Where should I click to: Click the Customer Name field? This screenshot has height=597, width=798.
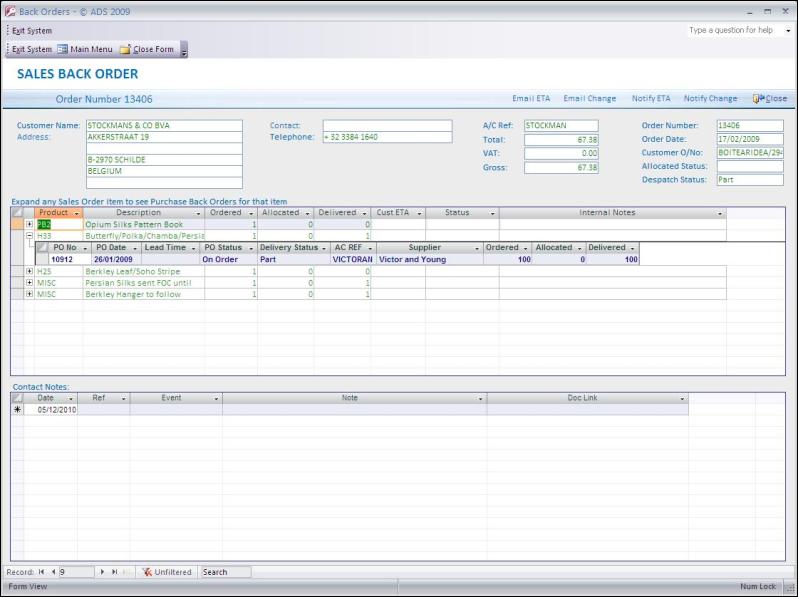pos(164,126)
